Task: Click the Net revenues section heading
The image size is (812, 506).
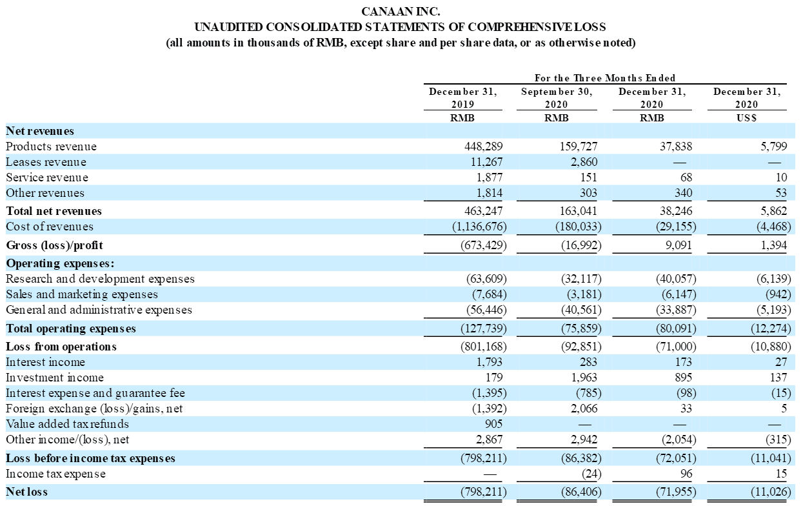Action: [40, 131]
